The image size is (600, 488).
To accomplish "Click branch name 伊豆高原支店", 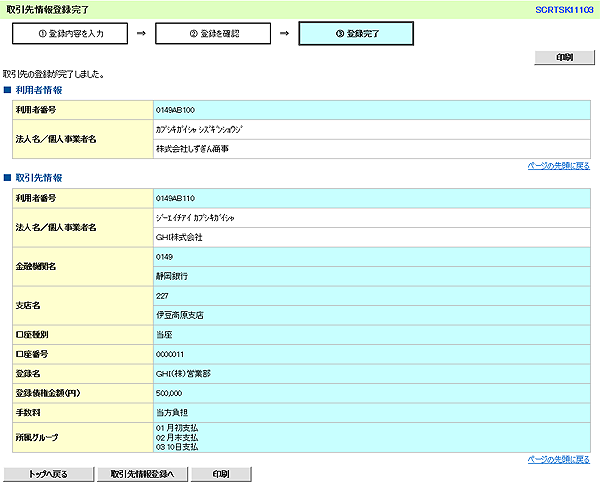I will coord(180,315).
